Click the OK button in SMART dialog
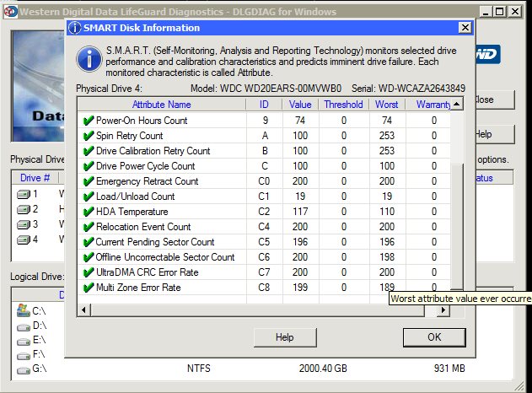Viewport: 532px width, 393px height. pos(434,337)
